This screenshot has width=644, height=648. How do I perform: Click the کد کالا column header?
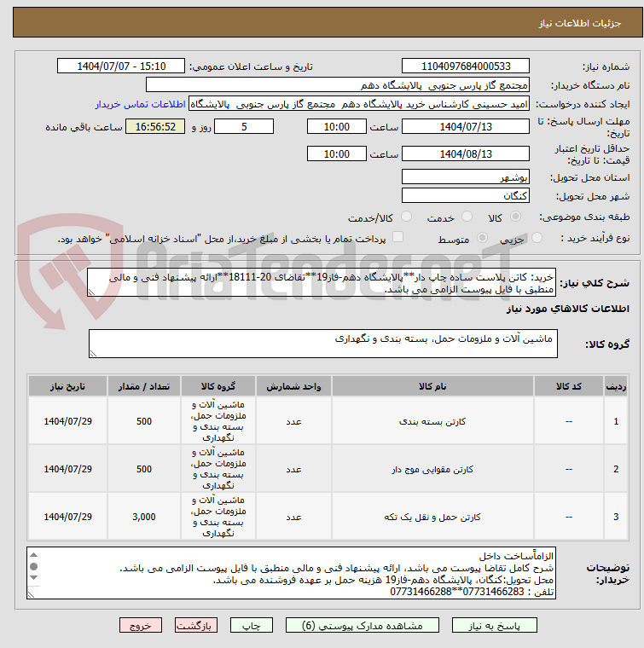[569, 386]
